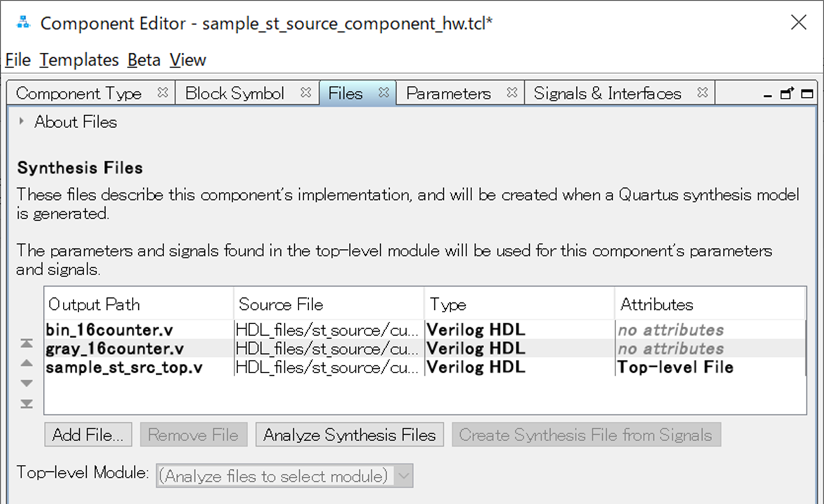
Task: Expand the About Files section
Action: [22, 122]
